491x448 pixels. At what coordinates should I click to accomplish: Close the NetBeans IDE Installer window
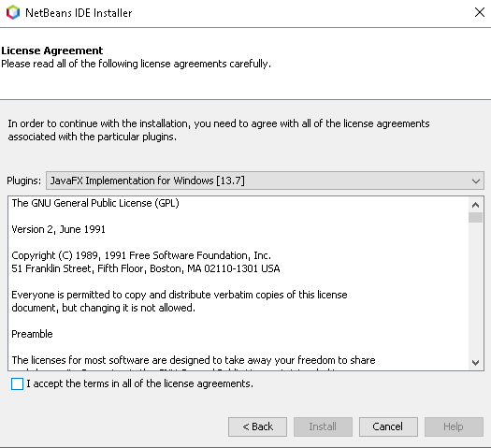(480, 12)
